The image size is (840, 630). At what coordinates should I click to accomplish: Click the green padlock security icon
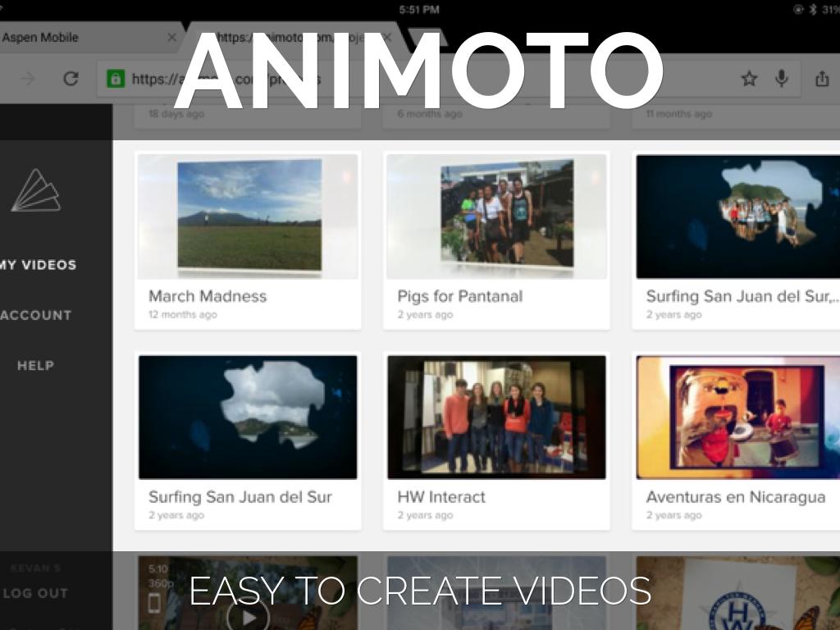point(116,79)
